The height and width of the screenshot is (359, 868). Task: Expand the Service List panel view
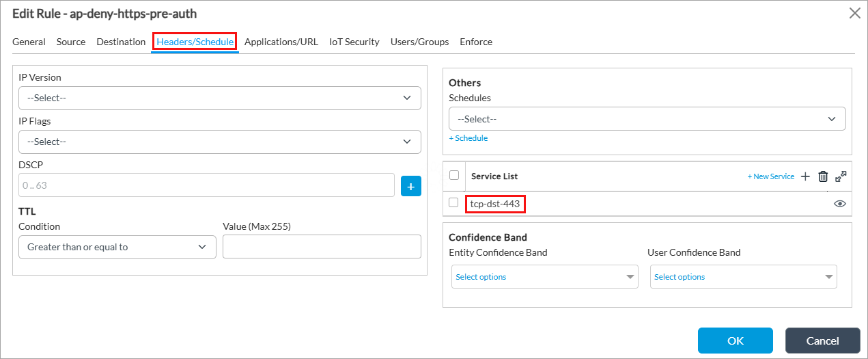point(841,176)
